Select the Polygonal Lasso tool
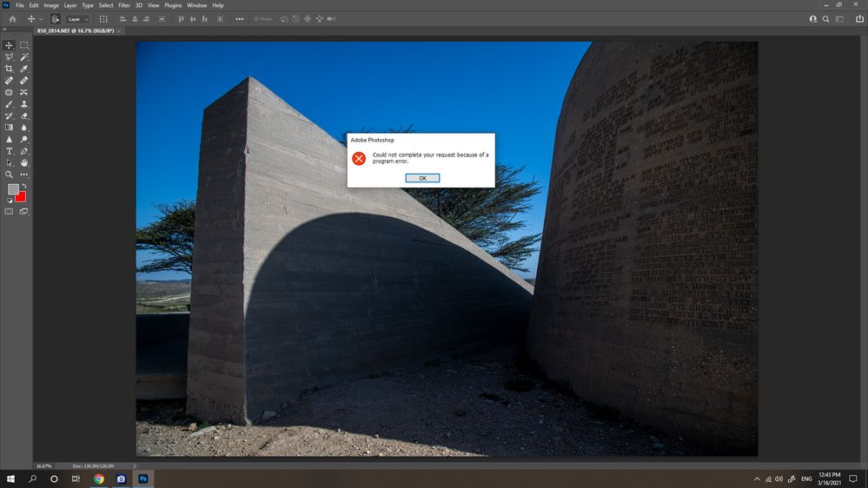Screen dimensions: 868x488 pyautogui.click(x=9, y=57)
